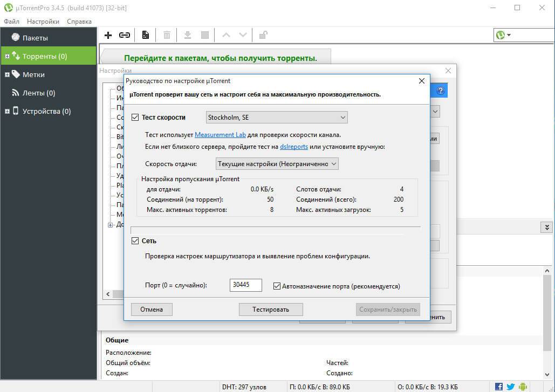The width and height of the screenshot is (555, 392).
Task: Click the Create New Torrent file icon
Action: [x=146, y=35]
